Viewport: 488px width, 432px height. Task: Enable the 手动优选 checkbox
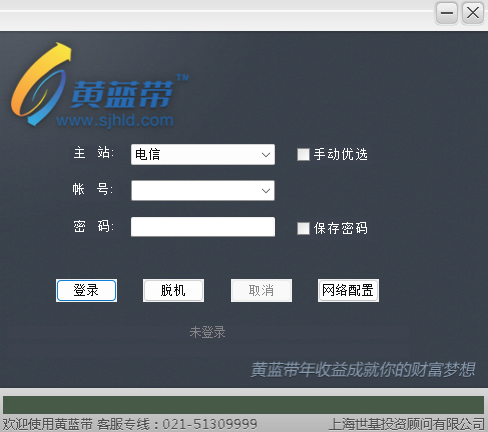pos(303,154)
